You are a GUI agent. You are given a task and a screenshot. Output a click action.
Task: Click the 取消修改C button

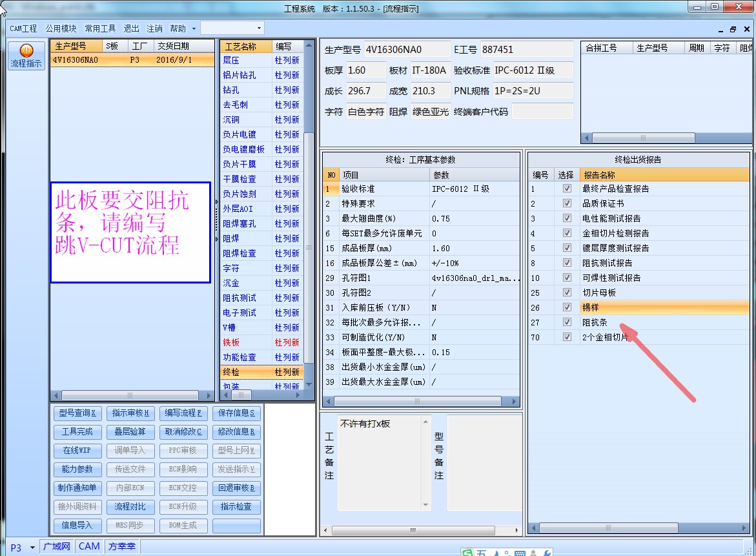tap(183, 431)
